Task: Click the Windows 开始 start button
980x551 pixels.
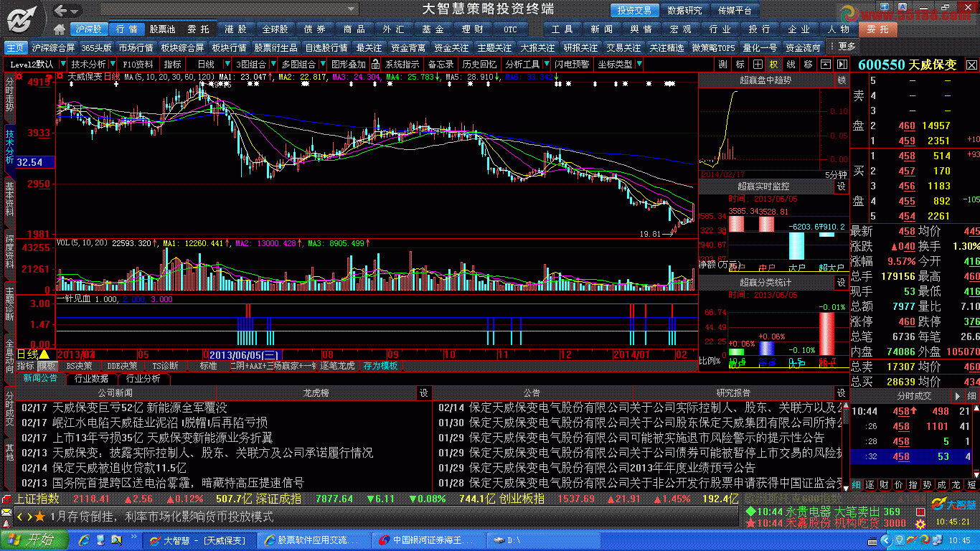Action: pyautogui.click(x=33, y=540)
